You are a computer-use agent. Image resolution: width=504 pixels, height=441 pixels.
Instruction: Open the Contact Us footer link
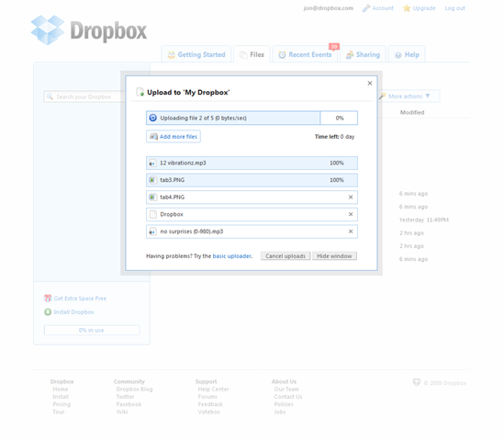[288, 397]
